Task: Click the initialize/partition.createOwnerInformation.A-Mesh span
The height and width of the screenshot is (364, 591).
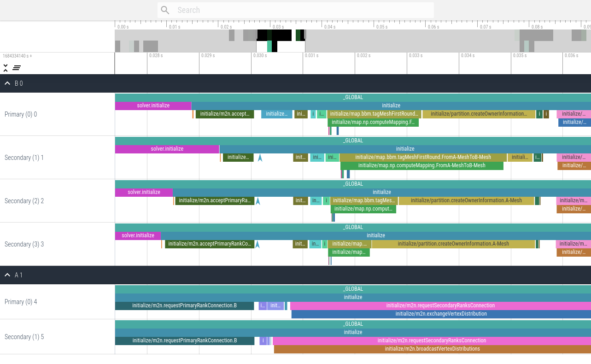Action: pyautogui.click(x=467, y=200)
